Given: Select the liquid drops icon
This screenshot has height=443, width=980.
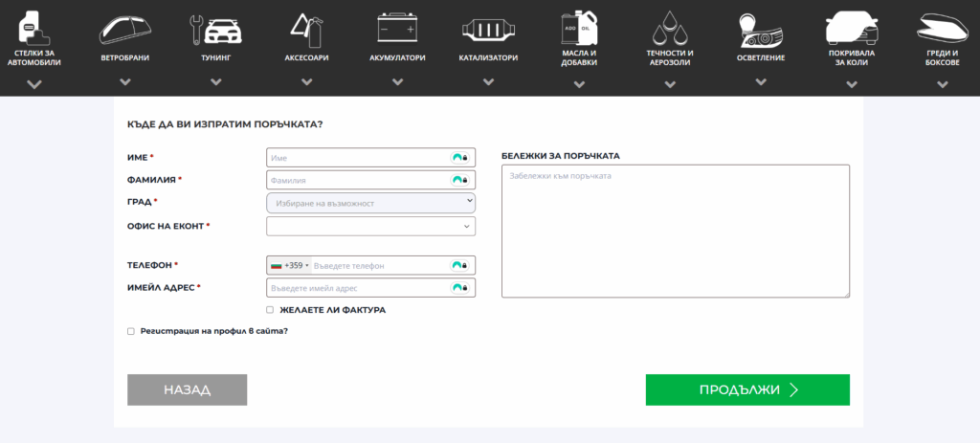Looking at the screenshot, I should click(669, 27).
